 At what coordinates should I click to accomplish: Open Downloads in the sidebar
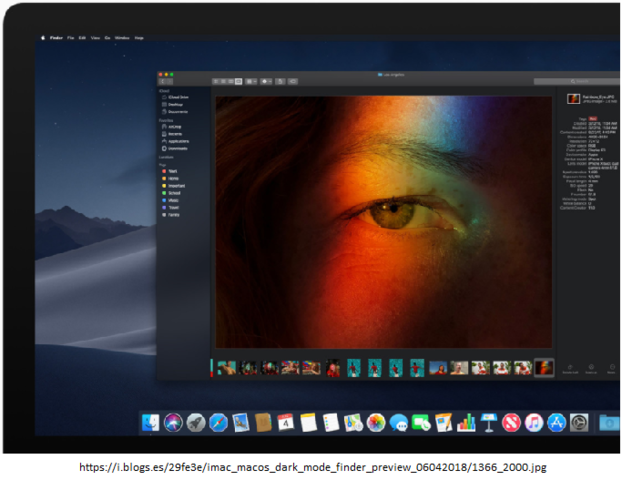point(175,148)
